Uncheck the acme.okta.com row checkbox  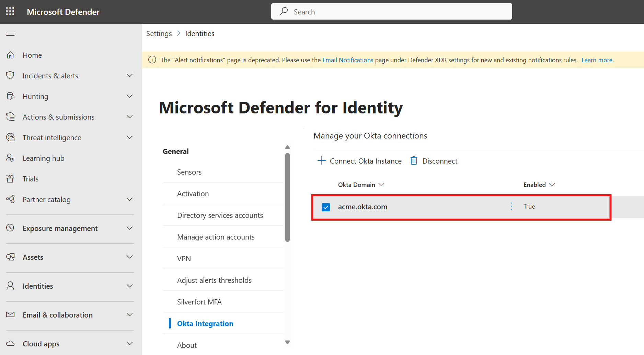pyautogui.click(x=326, y=207)
